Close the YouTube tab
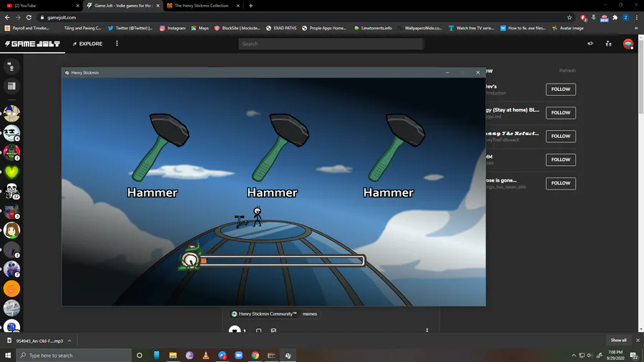This screenshot has height=362, width=644. [77, 6]
